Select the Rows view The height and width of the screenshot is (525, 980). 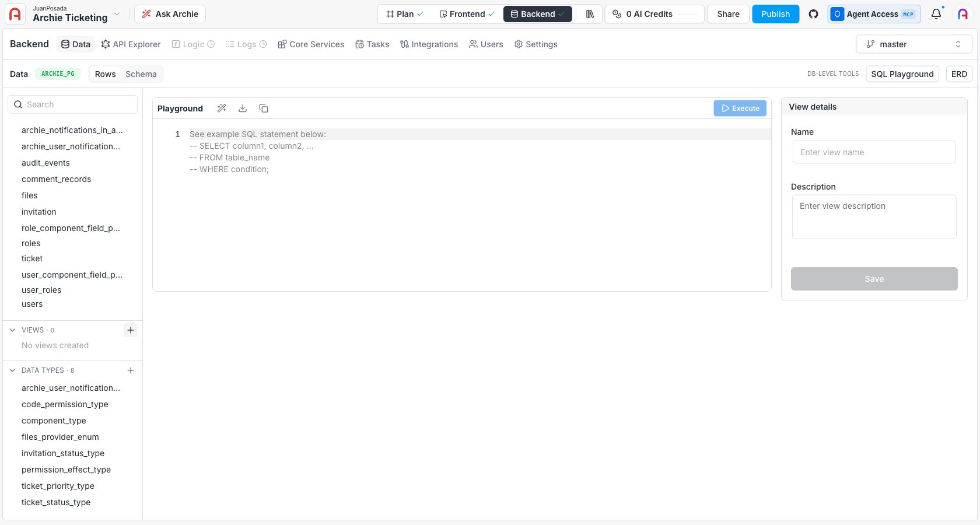(105, 74)
